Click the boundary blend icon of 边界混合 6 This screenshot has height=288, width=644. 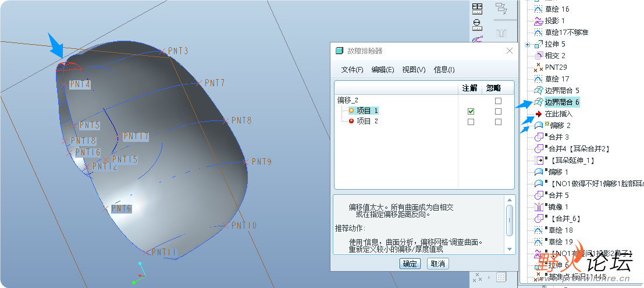pos(539,102)
